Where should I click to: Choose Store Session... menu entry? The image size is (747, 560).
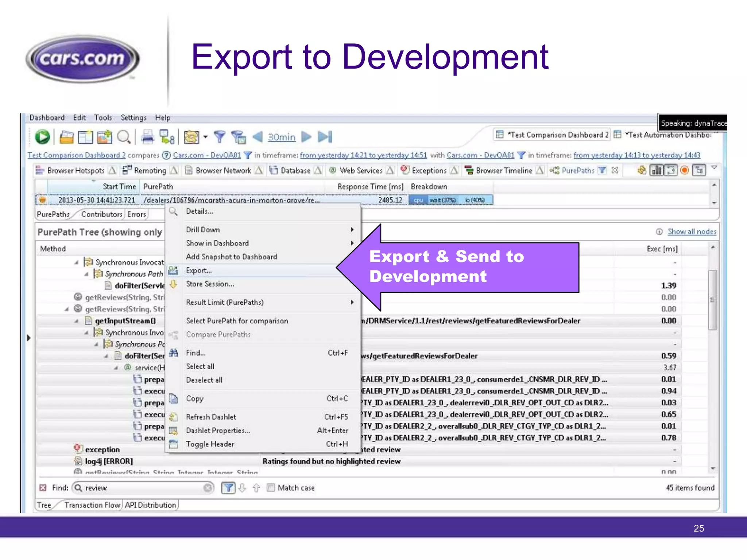[x=263, y=284]
